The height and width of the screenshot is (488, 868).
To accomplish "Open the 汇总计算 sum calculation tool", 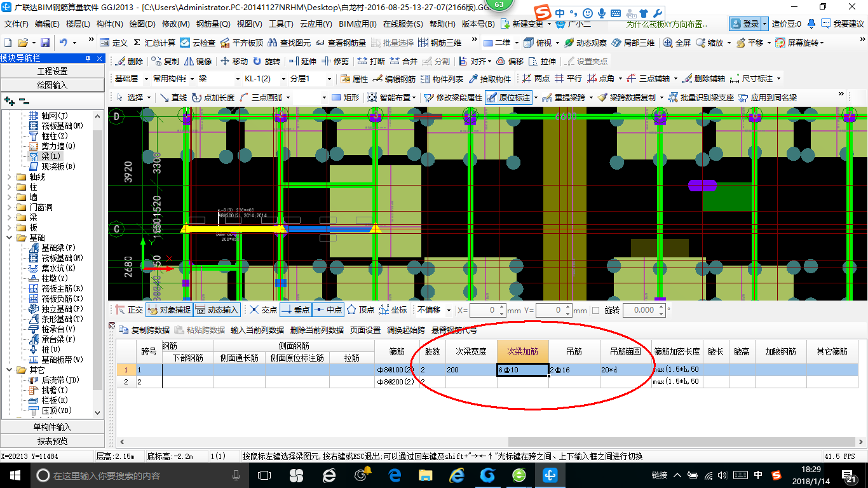I will pos(154,43).
